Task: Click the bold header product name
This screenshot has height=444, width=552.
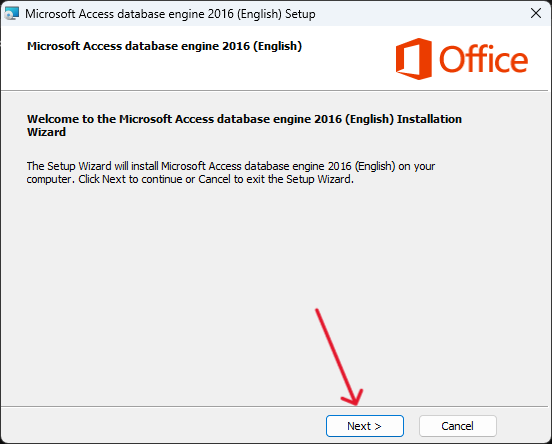Action: click(x=164, y=46)
